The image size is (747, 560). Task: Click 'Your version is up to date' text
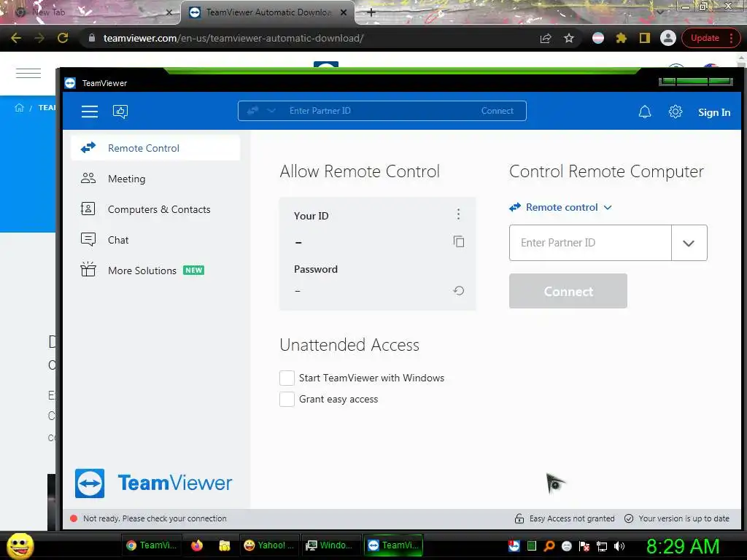point(684,518)
